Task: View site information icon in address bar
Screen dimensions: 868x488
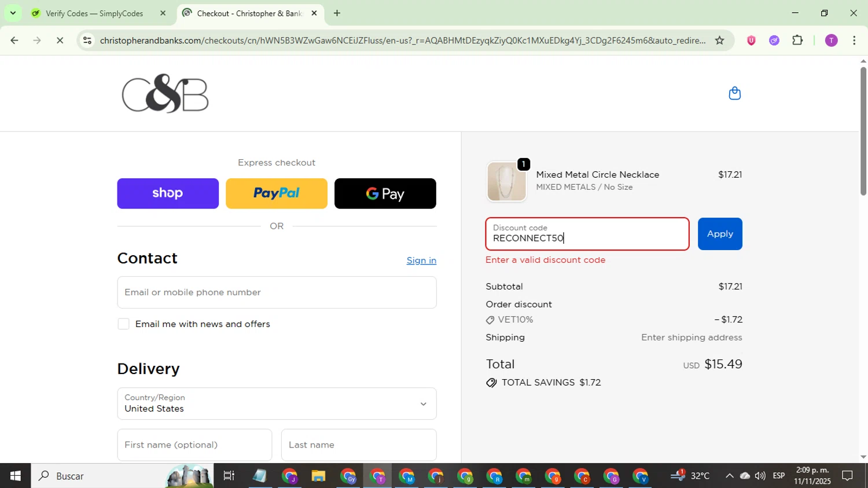Action: [x=87, y=41]
